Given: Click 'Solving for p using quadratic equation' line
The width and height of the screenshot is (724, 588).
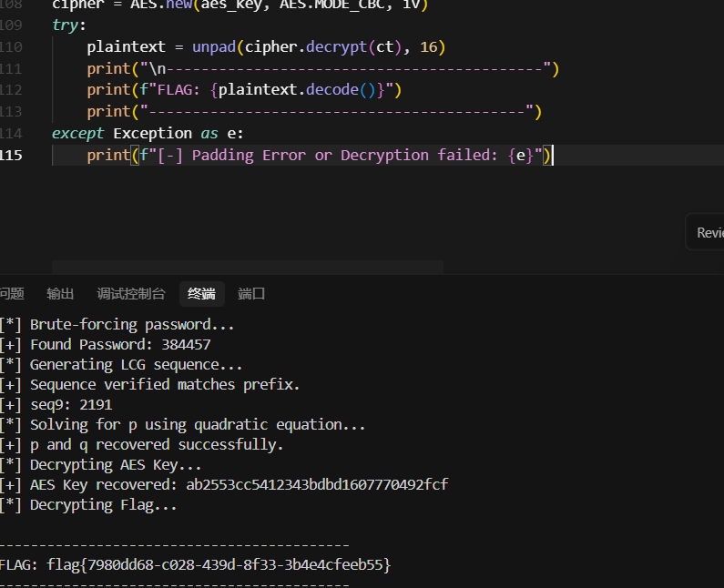Looking at the screenshot, I should coord(198,424).
